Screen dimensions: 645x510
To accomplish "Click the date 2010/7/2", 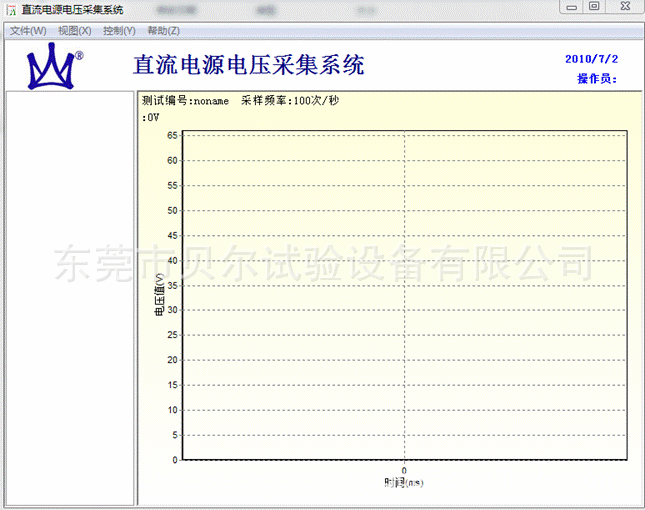I will pos(590,58).
